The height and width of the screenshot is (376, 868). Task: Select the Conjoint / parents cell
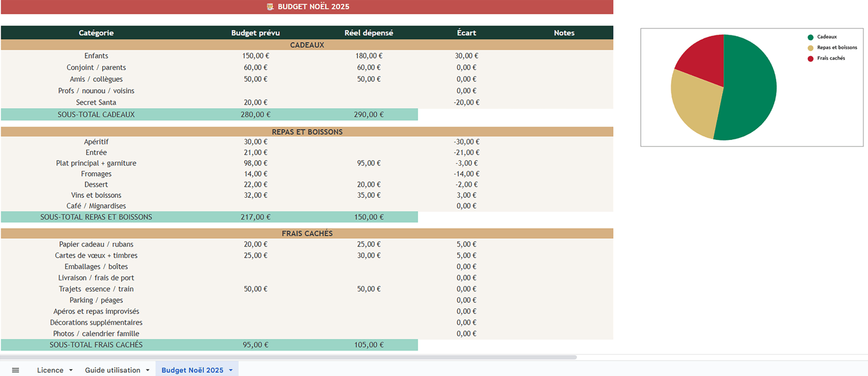point(96,68)
